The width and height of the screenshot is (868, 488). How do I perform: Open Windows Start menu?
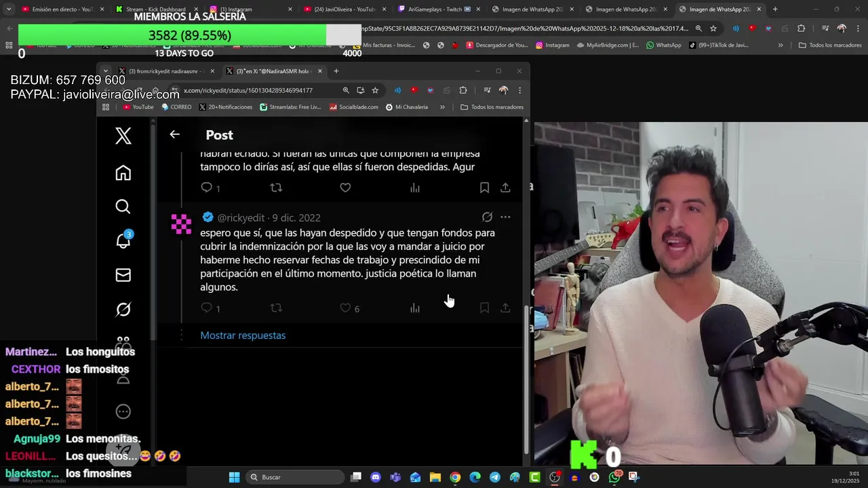[x=234, y=477]
